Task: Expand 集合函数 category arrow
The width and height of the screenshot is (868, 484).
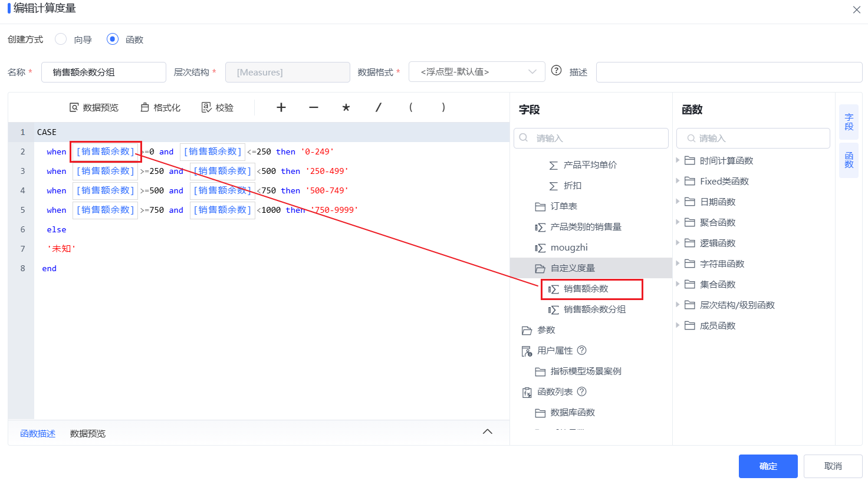Action: click(678, 284)
